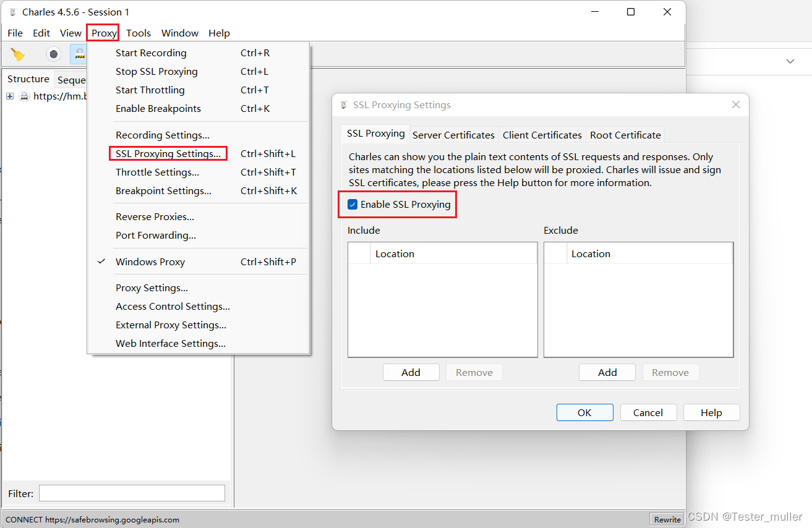Click the round Record toolbar button
Screen dimensions: 812x528
[x=54, y=54]
